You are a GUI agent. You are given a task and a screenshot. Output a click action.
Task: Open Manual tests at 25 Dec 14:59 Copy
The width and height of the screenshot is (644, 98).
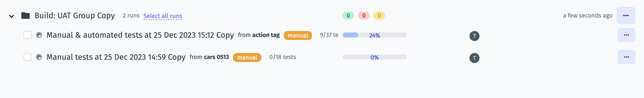coord(116,57)
